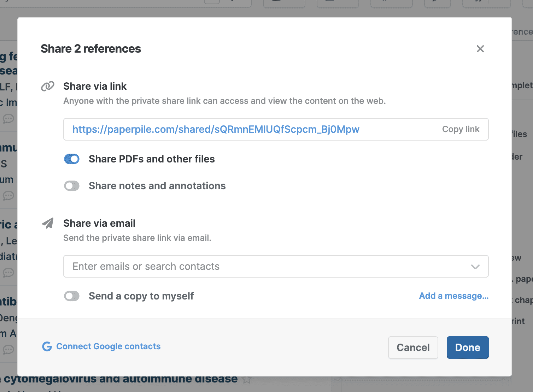Image resolution: width=533 pixels, height=392 pixels.
Task: Expand the email contacts dropdown chevron
Action: pyautogui.click(x=475, y=267)
